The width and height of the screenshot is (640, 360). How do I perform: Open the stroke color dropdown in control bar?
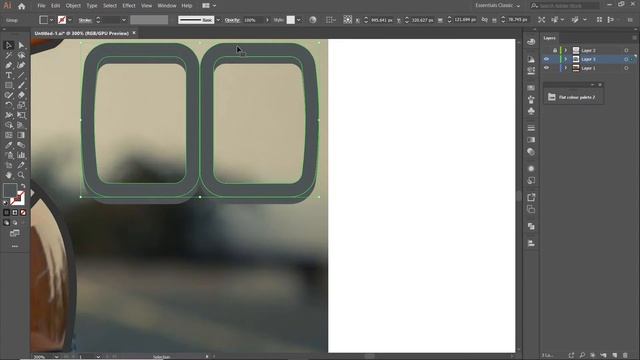(70, 20)
